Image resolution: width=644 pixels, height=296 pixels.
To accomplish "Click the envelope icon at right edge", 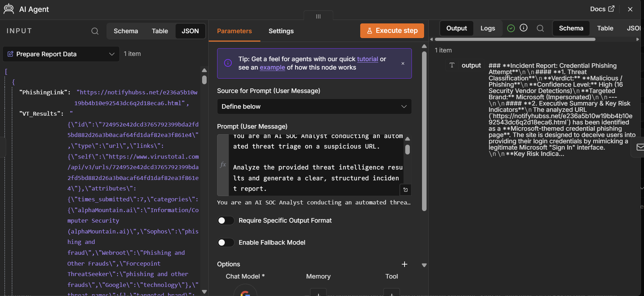I will (x=640, y=147).
